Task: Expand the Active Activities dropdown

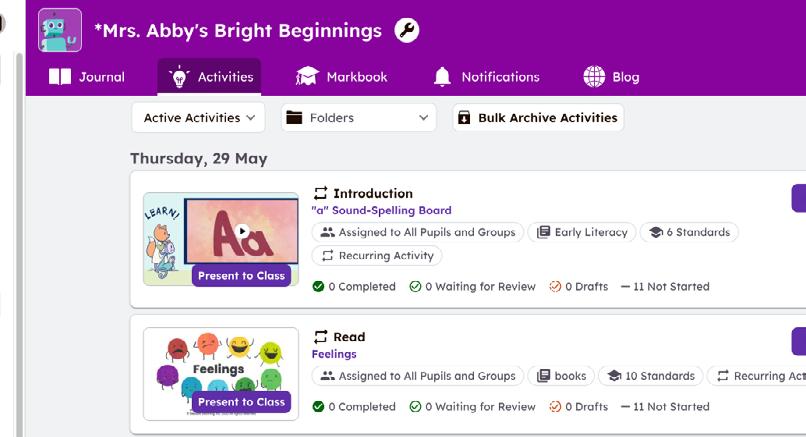Action: [x=198, y=118]
